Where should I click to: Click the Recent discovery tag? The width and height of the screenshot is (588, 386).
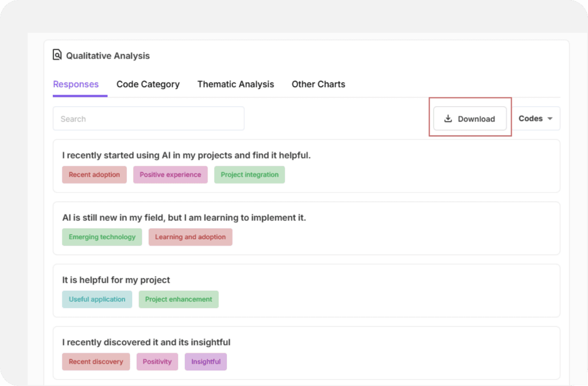click(x=96, y=362)
